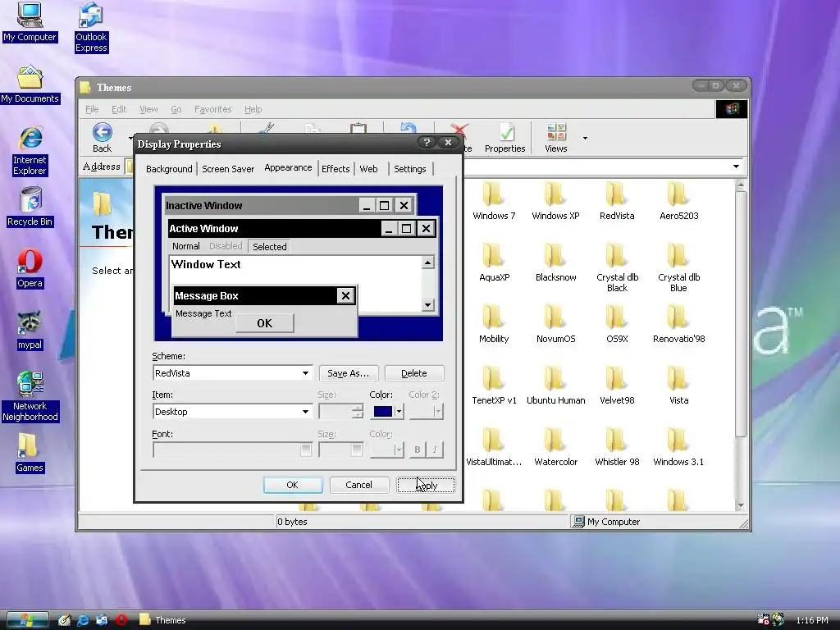Switch to the Web tab
840x630 pixels.
pos(368,169)
